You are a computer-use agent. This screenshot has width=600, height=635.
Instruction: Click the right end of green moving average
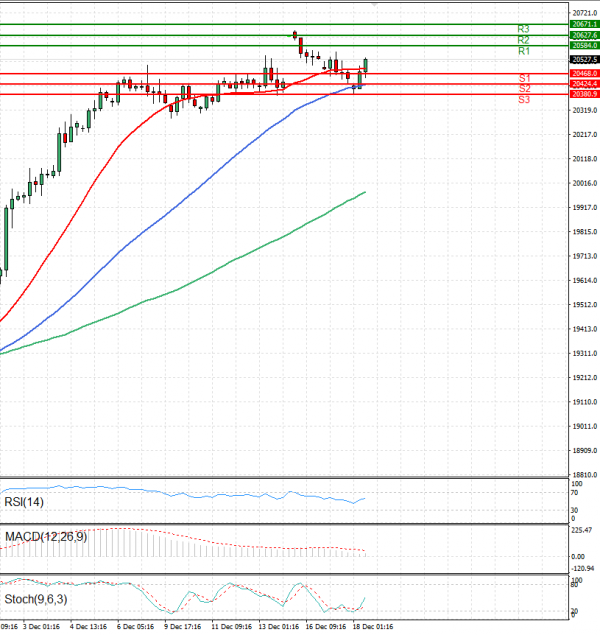coord(365,192)
